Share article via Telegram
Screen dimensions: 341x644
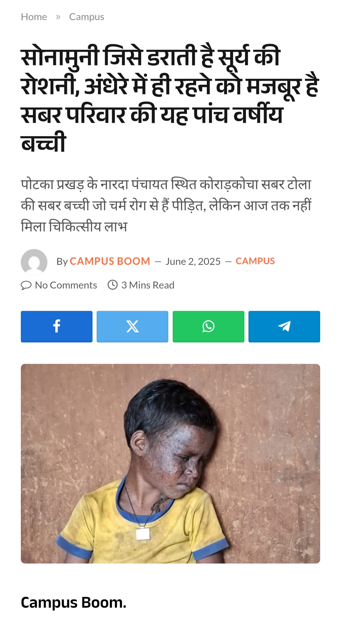tap(284, 326)
